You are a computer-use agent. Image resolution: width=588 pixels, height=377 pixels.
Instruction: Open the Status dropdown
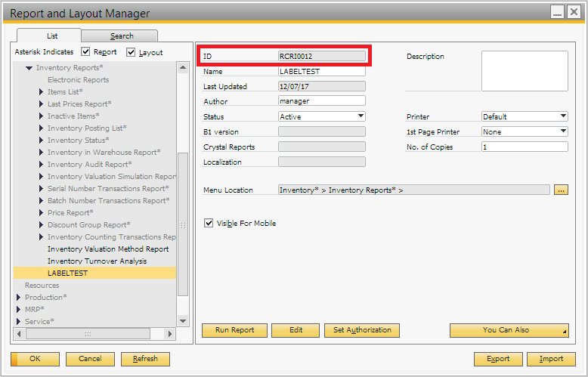pos(361,116)
